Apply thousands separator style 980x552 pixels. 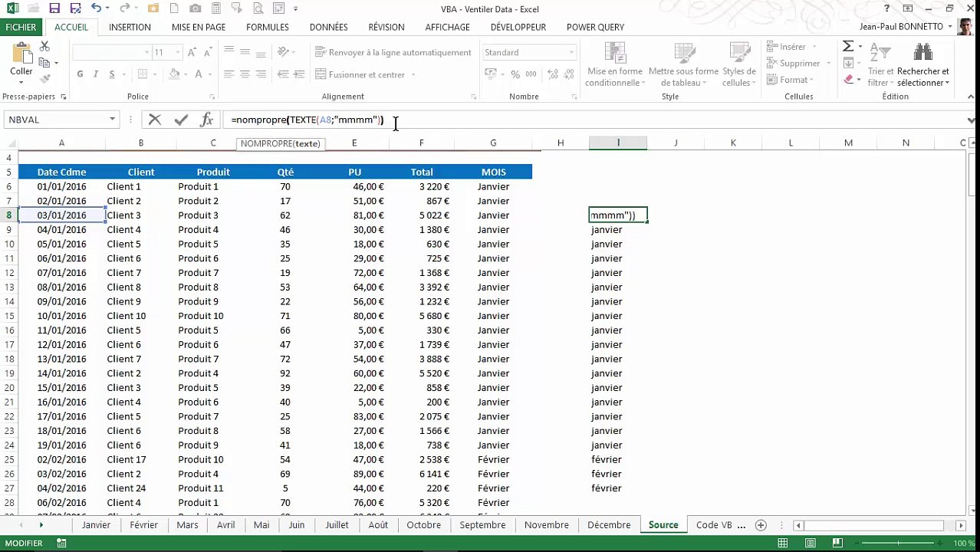[x=531, y=74]
